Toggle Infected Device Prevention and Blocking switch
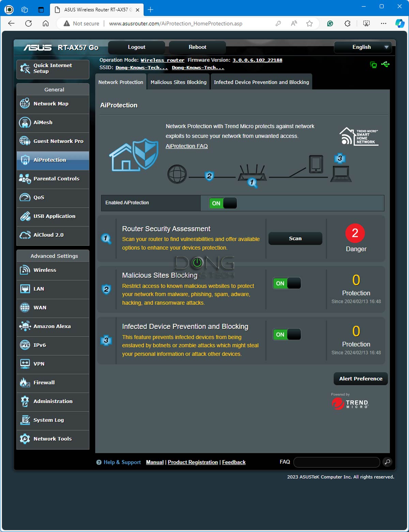The width and height of the screenshot is (409, 532). pos(287,335)
